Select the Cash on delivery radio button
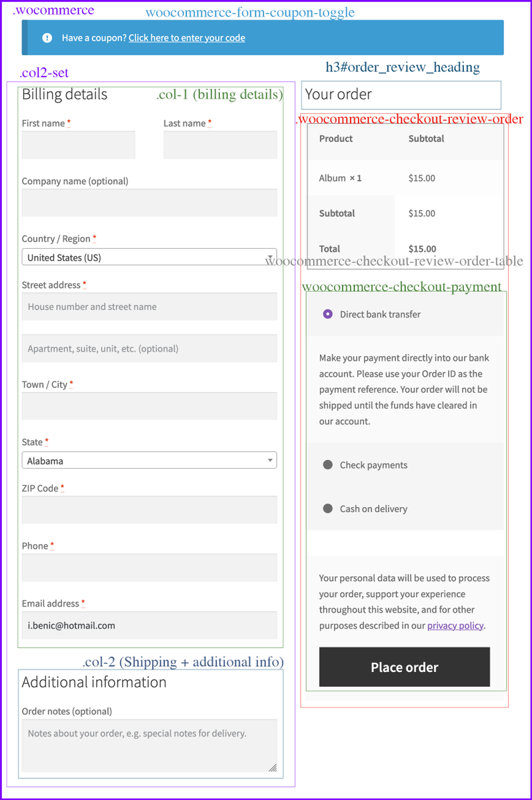 point(327,509)
